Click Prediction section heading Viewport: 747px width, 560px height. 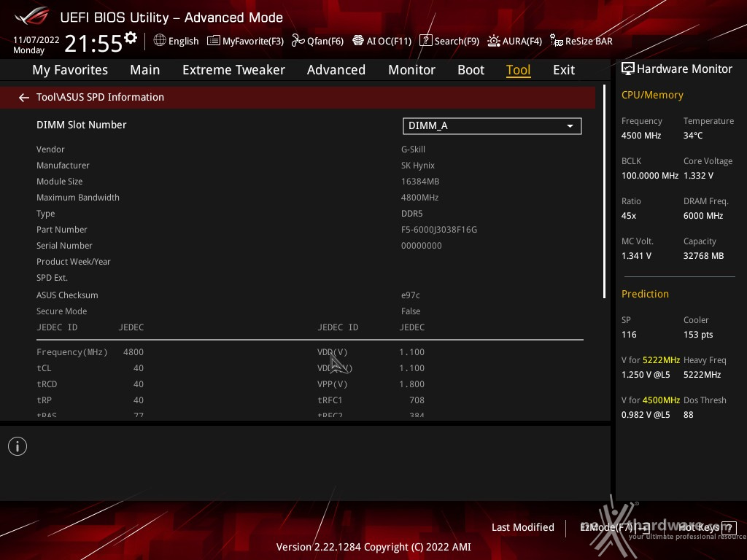[645, 295]
